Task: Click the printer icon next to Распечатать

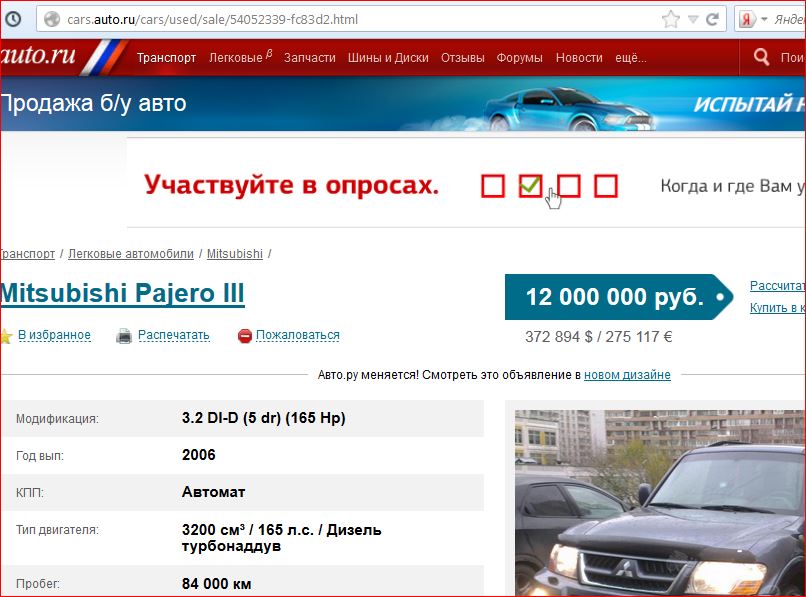Action: point(124,336)
